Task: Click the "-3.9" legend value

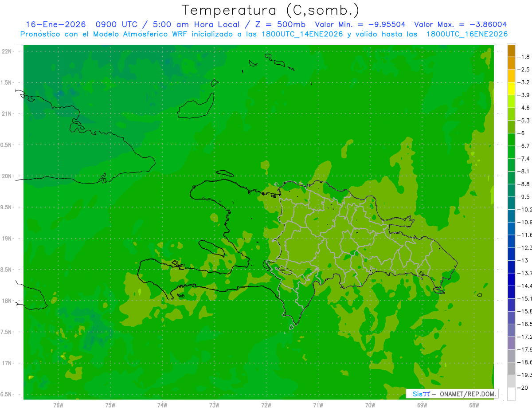Action: point(524,95)
